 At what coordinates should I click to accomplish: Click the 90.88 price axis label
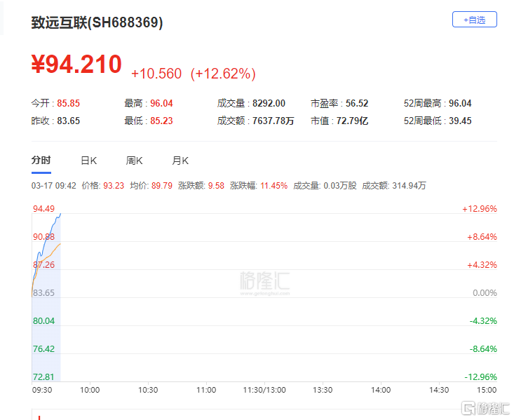point(43,237)
